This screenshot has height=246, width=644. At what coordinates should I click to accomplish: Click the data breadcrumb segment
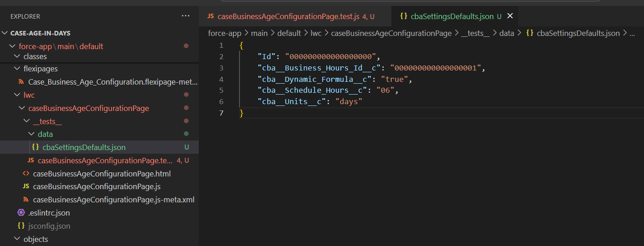click(506, 33)
